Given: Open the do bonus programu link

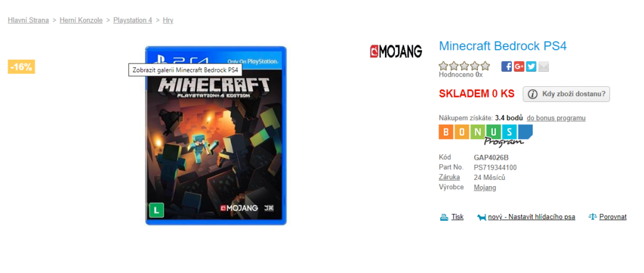Looking at the screenshot, I should click(556, 118).
